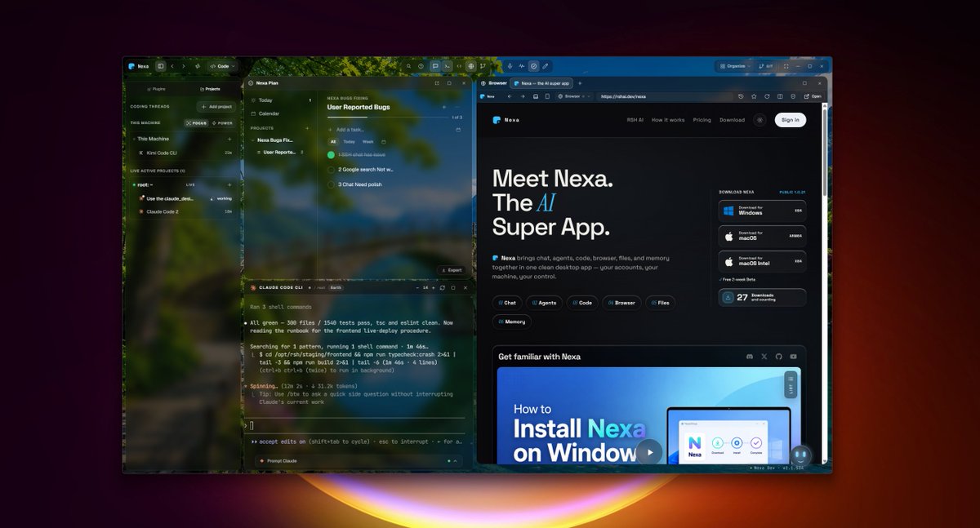Viewport: 980px width, 528px height.
Task: Expand the Prompt Claude chevron
Action: coord(457,461)
